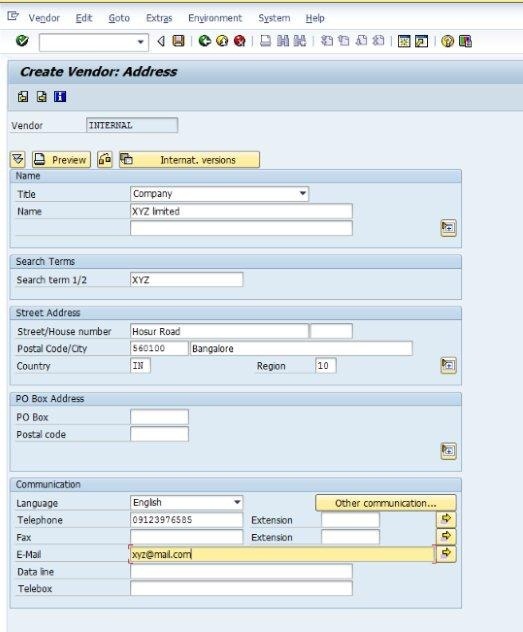Open the Vendor menu
The image size is (523, 632).
coord(44,18)
